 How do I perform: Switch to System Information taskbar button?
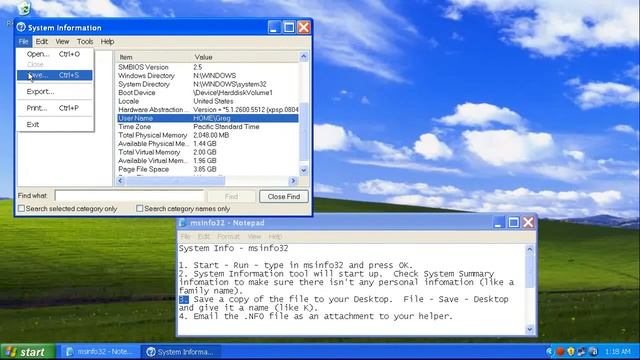click(181, 352)
